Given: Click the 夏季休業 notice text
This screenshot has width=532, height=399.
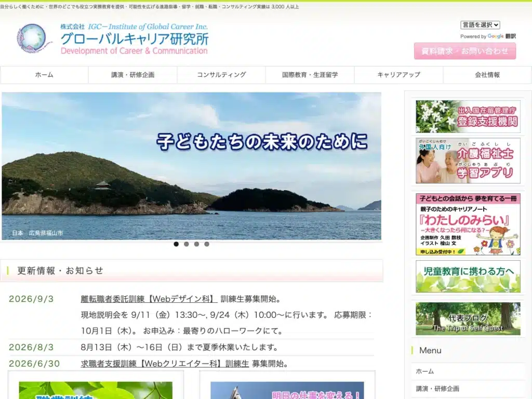Looking at the screenshot, I should click(x=180, y=348).
